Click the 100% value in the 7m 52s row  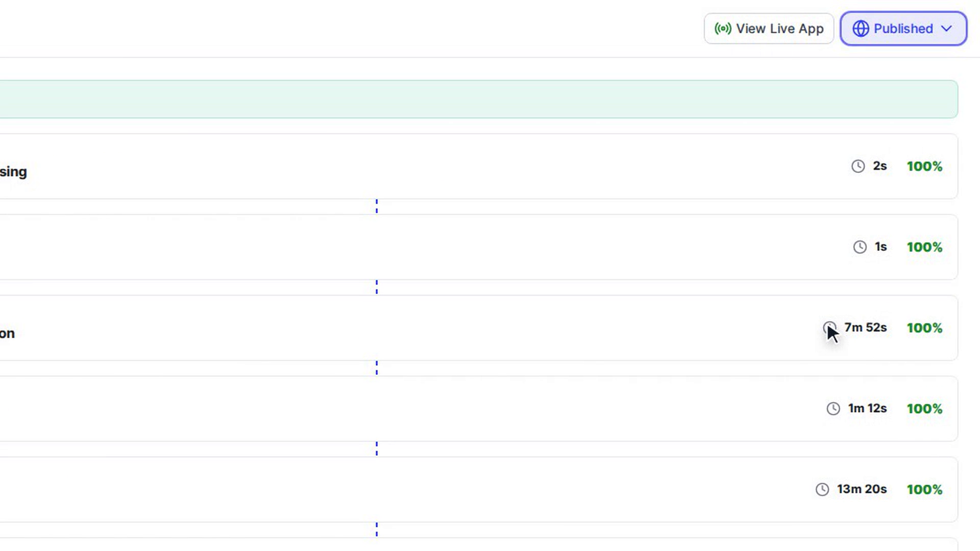pos(924,328)
